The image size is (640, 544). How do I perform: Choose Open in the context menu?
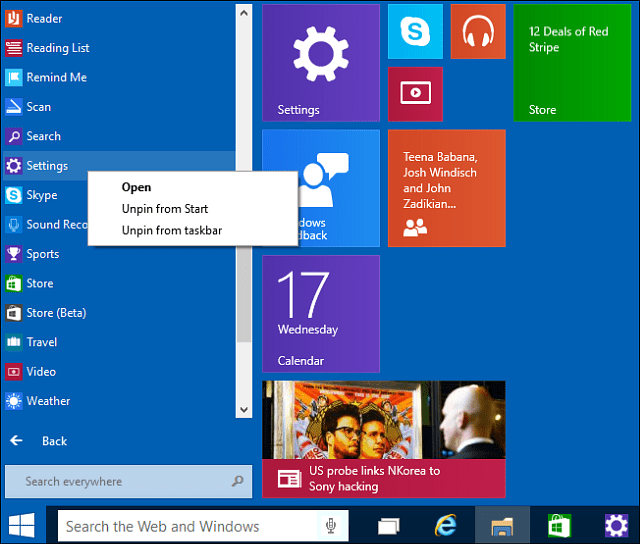coord(136,187)
